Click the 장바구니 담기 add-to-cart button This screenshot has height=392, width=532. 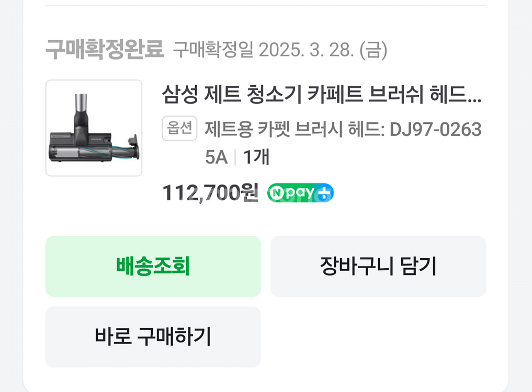click(378, 266)
